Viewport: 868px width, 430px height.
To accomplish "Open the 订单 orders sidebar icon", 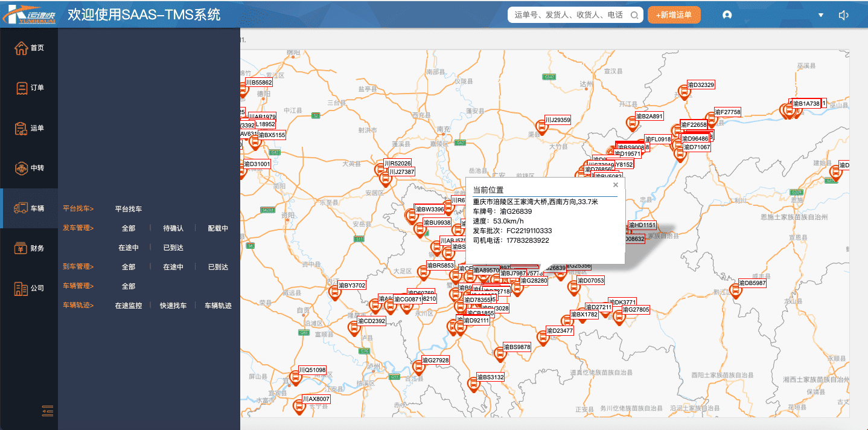I will pyautogui.click(x=21, y=88).
